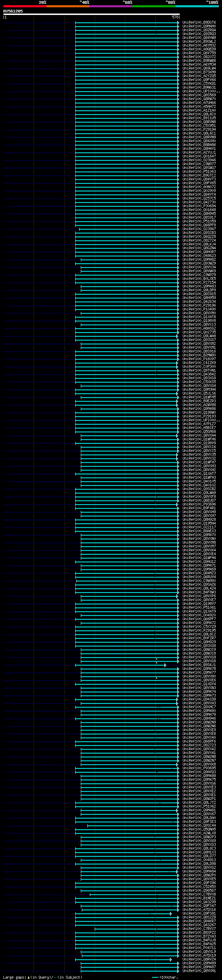Select label UniRef100_Q198V9
Screen dimensions: 222x980
click(x=199, y=443)
